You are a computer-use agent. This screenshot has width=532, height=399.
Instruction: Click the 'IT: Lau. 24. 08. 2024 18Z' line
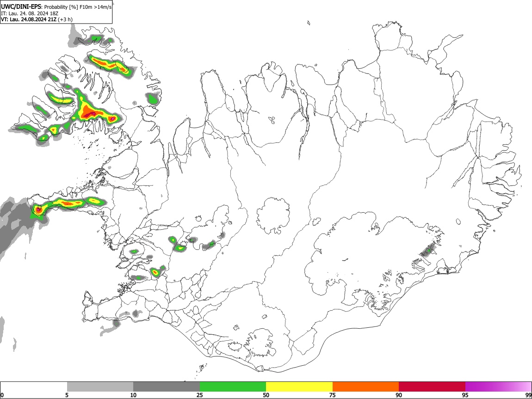30,13
